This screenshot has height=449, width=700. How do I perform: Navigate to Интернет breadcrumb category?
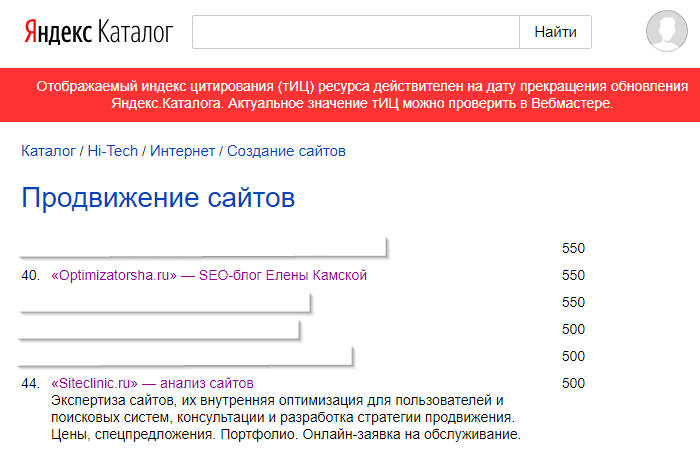(x=182, y=151)
